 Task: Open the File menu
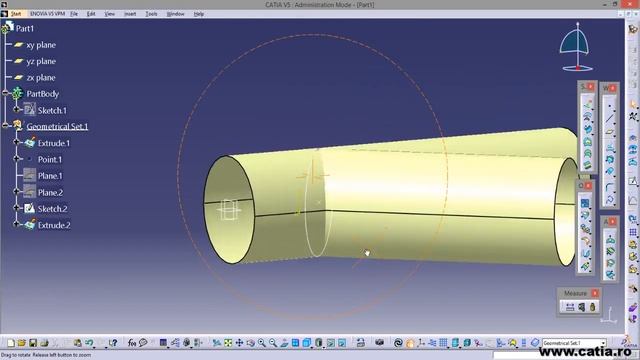tap(74, 14)
